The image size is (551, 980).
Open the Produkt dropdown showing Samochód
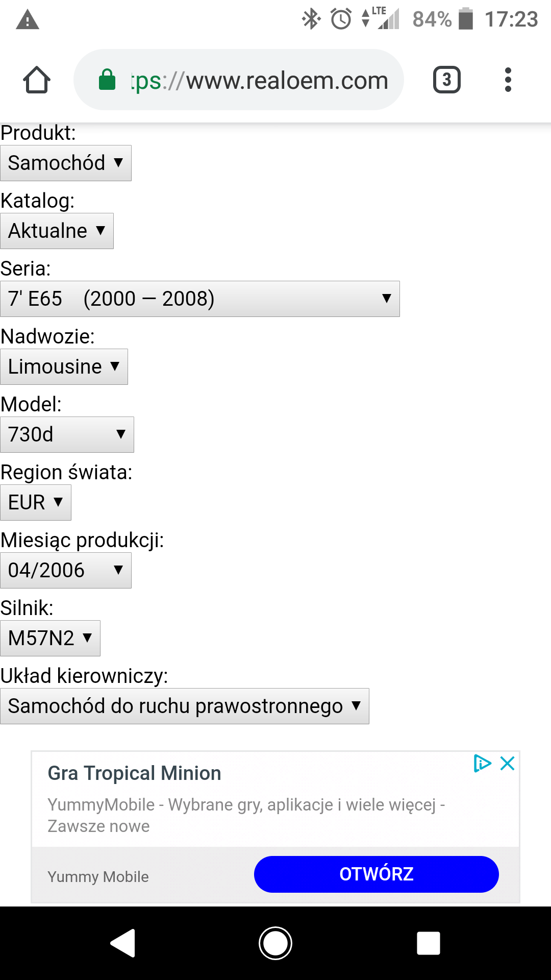pos(66,163)
